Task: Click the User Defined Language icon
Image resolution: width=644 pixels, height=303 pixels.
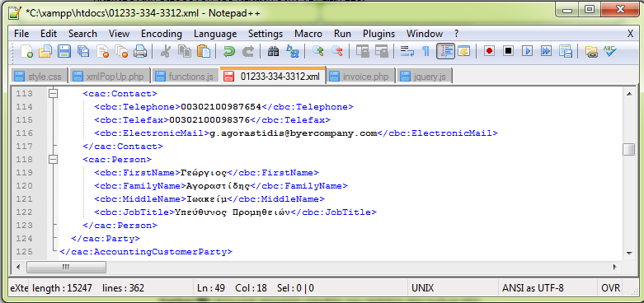Action: click(x=464, y=51)
